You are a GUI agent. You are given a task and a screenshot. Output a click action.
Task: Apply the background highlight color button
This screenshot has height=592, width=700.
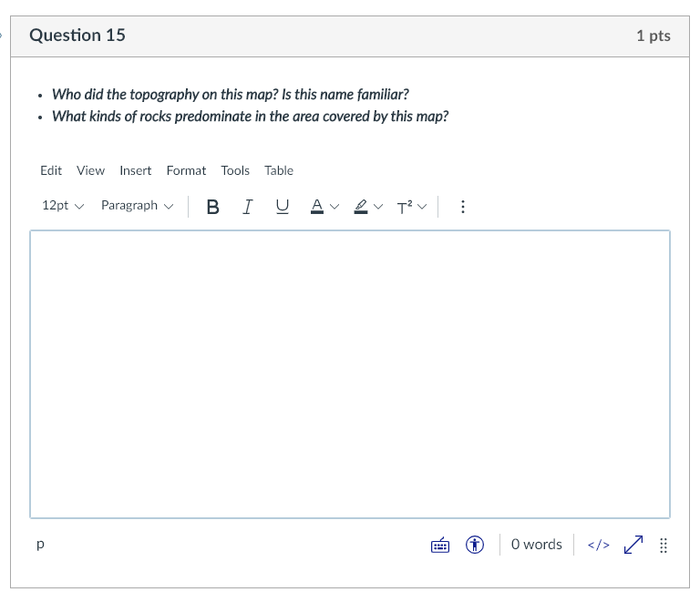pyautogui.click(x=361, y=207)
